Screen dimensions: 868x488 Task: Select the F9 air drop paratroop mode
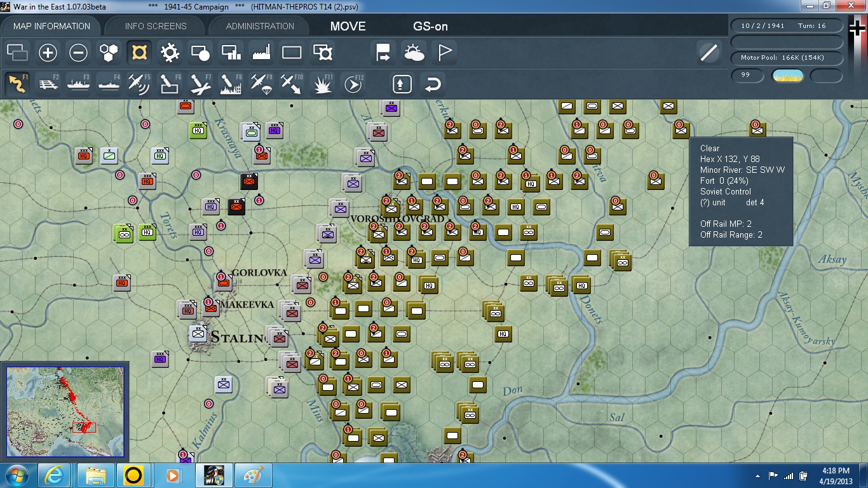261,84
